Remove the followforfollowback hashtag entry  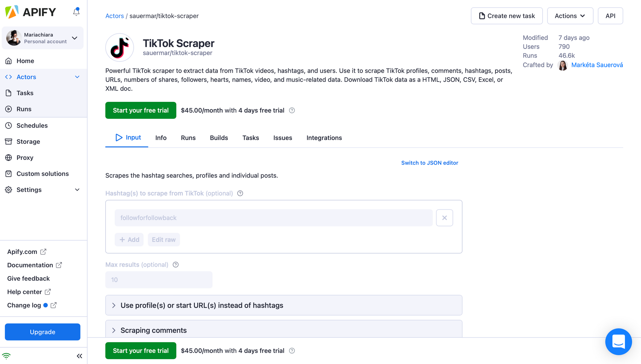pos(445,218)
